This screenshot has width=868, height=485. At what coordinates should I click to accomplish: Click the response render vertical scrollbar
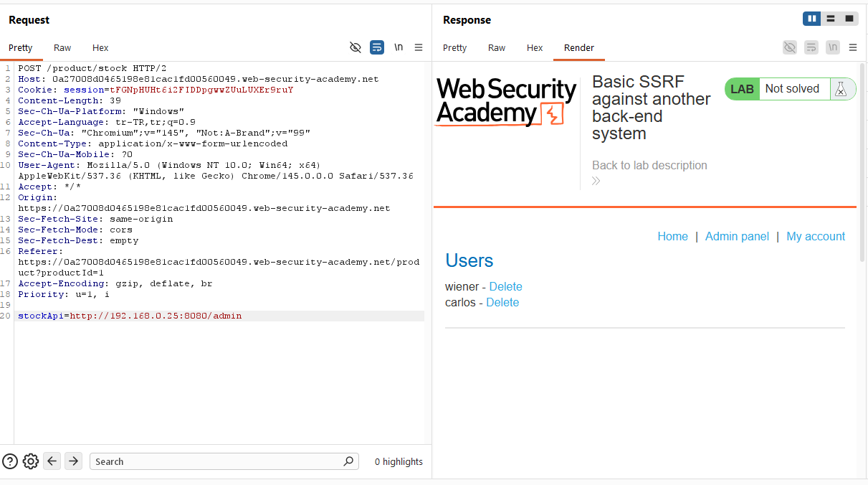(862, 161)
